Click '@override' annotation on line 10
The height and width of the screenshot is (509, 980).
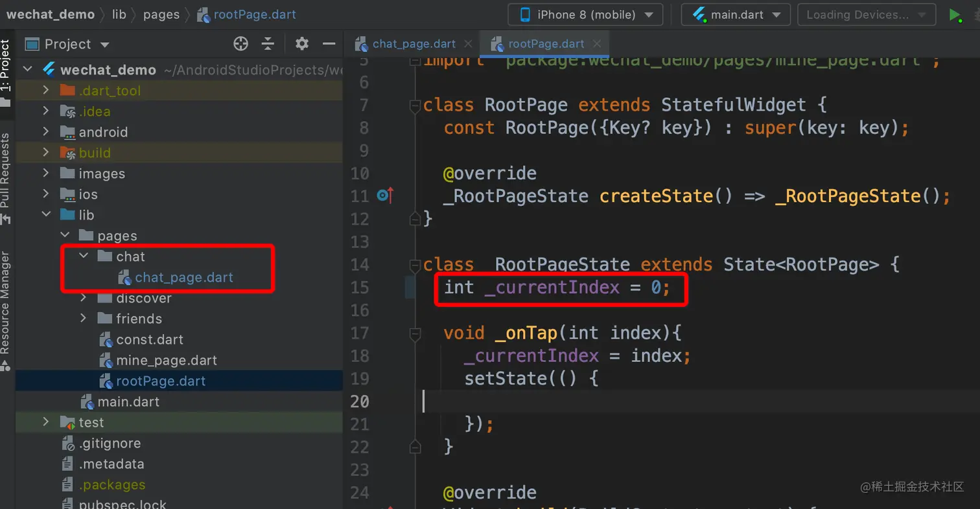490,173
